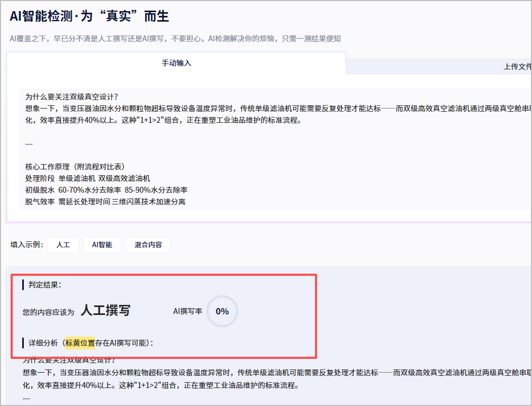This screenshot has width=532, height=406.
Task: Click the yellow highlighted 标黄位置 text
Action: [79, 342]
